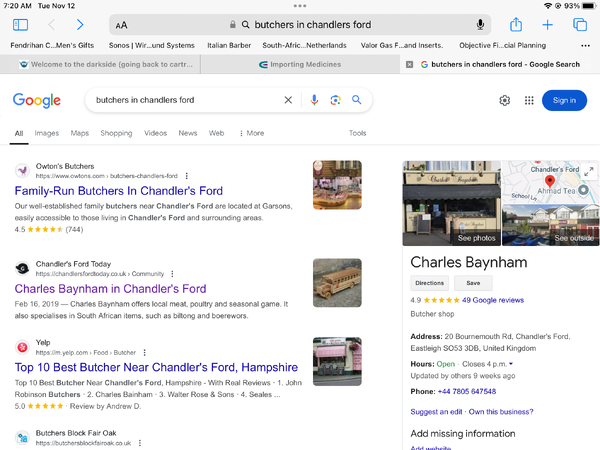The width and height of the screenshot is (600, 450).
Task: Click the Sign in button
Action: click(x=564, y=100)
